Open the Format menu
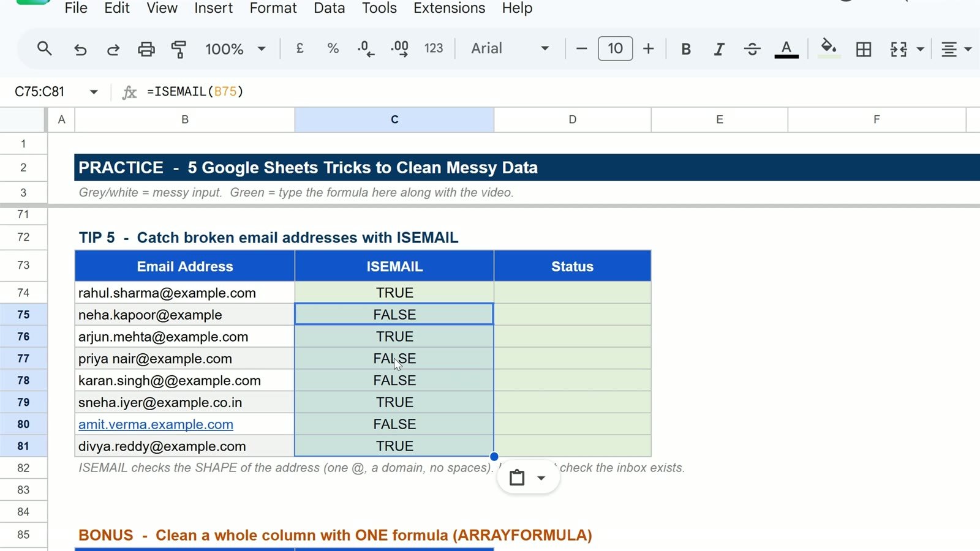The width and height of the screenshot is (980, 551). pos(273,8)
